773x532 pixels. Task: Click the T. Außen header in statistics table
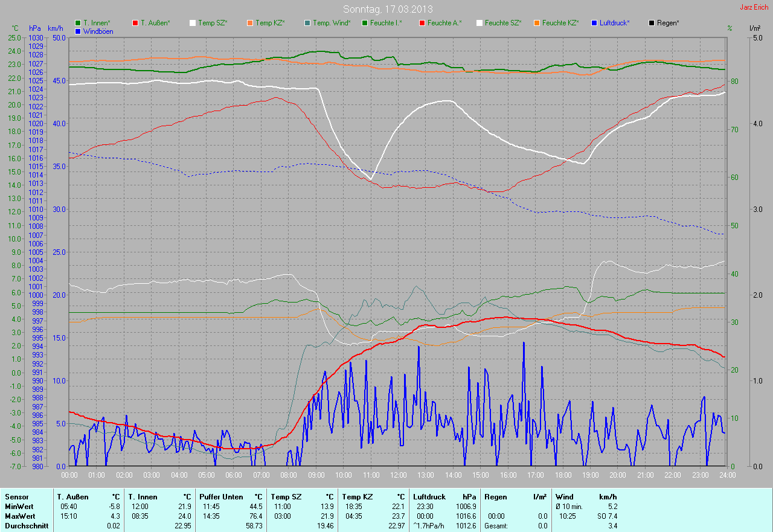(73, 497)
